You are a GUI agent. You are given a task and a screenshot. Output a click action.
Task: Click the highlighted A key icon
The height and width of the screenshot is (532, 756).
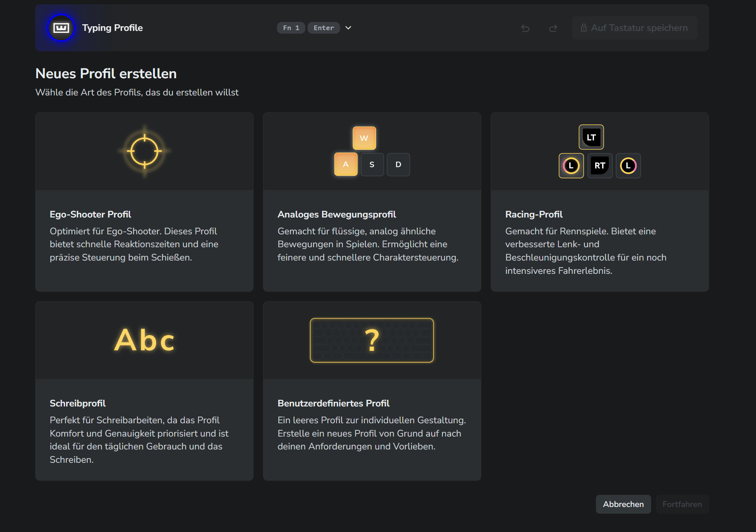tap(346, 164)
